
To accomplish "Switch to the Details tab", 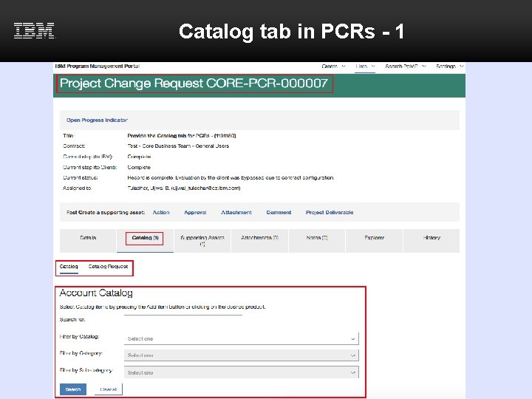I will pyautogui.click(x=88, y=241).
